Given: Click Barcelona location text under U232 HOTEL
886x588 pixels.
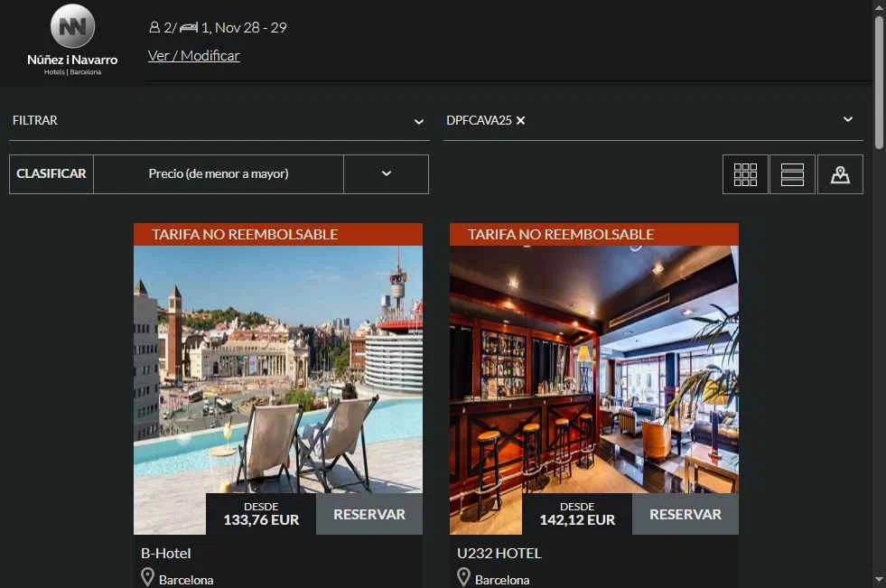Looking at the screenshot, I should point(502,580).
